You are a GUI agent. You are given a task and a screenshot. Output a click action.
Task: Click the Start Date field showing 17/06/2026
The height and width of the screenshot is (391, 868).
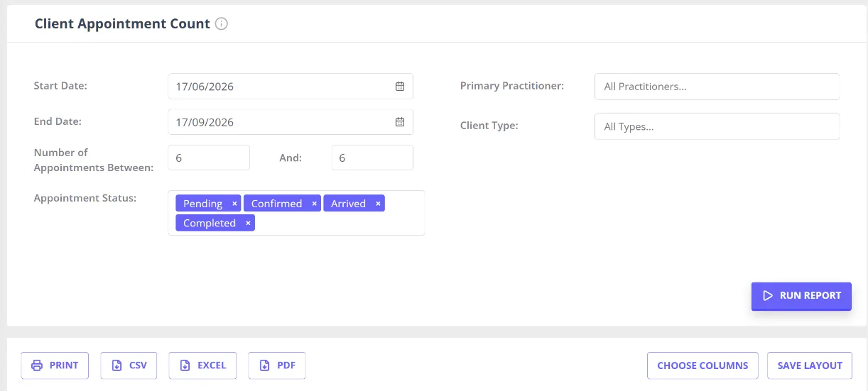291,87
